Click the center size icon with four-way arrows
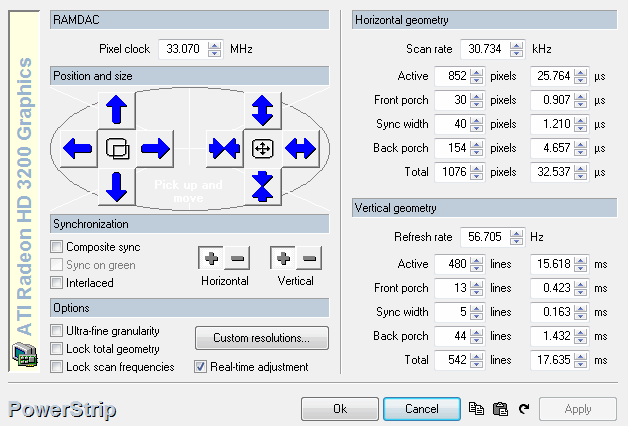The width and height of the screenshot is (628, 426). tap(262, 149)
